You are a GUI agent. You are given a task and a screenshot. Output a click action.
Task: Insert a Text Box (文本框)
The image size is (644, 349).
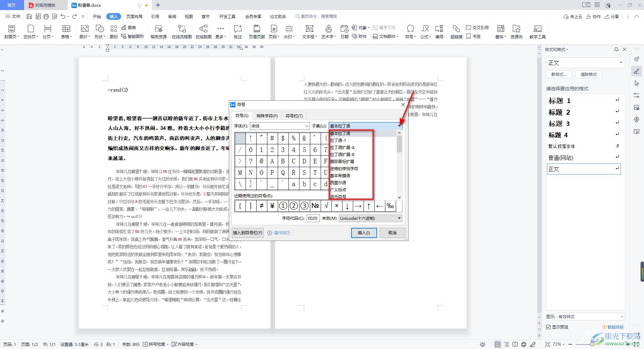pos(309,32)
